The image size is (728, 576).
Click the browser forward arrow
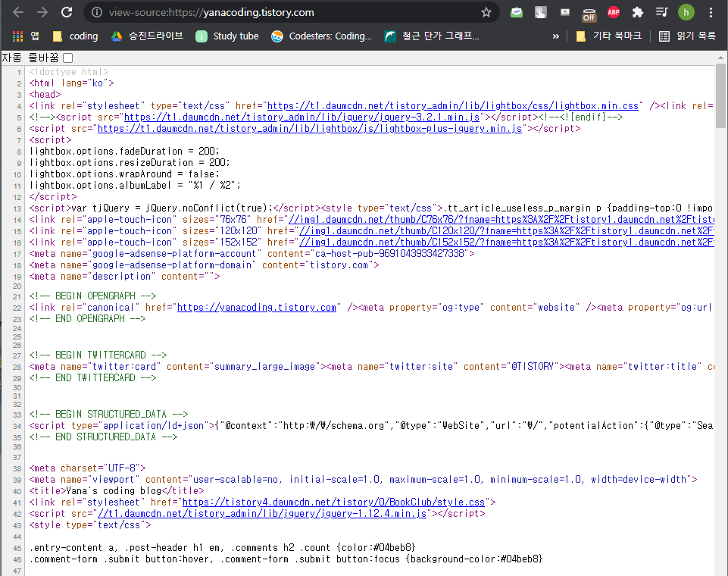[42, 13]
